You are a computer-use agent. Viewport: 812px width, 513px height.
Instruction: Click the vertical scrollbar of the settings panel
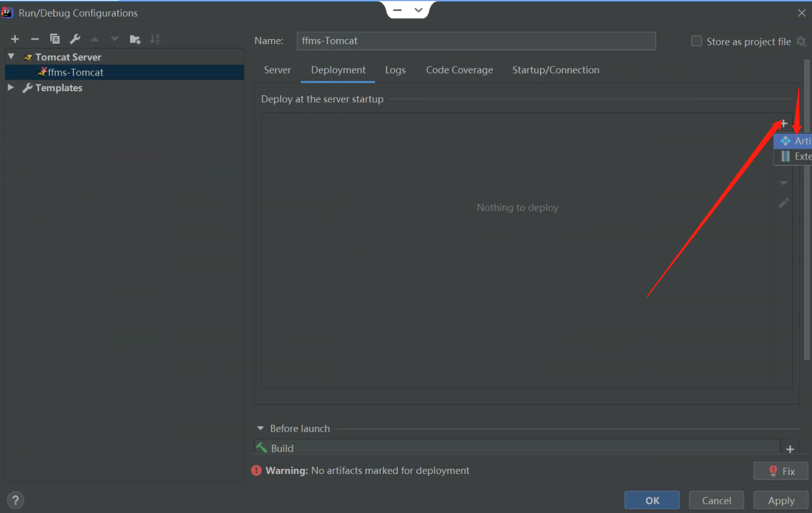coord(807,209)
